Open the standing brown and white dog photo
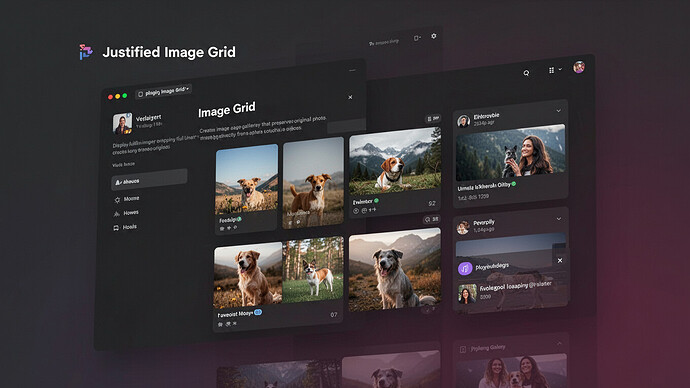The height and width of the screenshot is (388, 690). coord(313,183)
